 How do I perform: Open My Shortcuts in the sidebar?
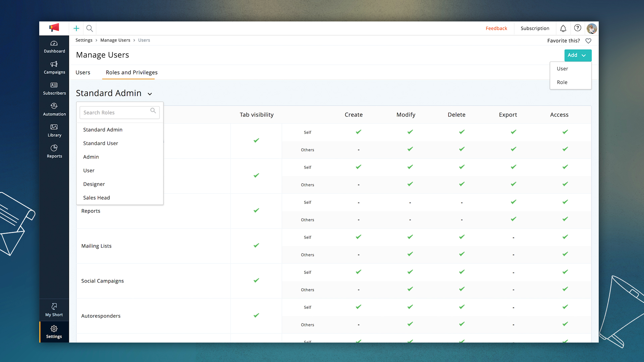(x=54, y=310)
